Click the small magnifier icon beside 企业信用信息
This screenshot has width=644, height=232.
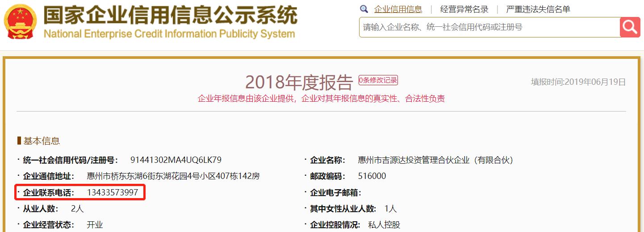[364, 9]
